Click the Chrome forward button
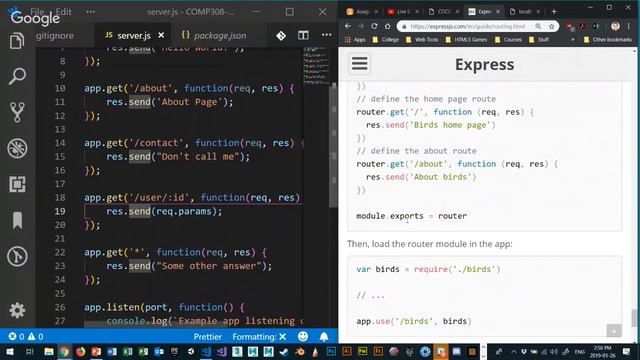Image resolution: width=640 pixels, height=360 pixels. (x=361, y=26)
